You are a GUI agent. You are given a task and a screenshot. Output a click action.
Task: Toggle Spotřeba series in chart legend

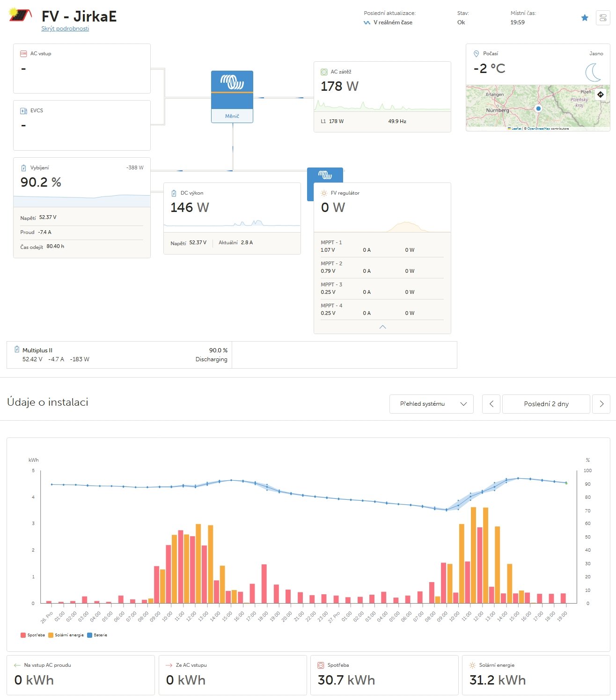point(33,635)
